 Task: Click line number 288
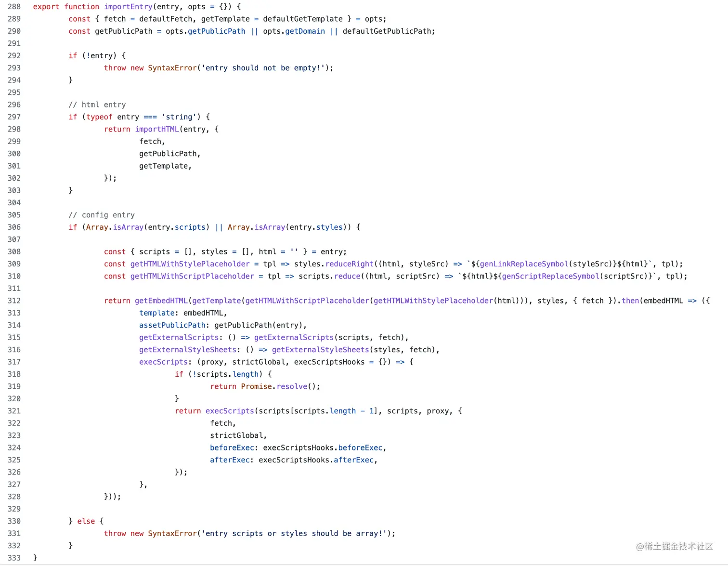tap(14, 7)
